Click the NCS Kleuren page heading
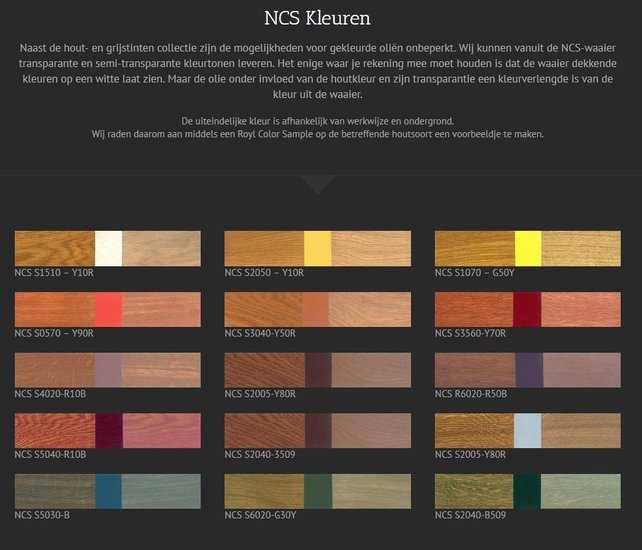This screenshot has height=550, width=642. click(x=320, y=18)
